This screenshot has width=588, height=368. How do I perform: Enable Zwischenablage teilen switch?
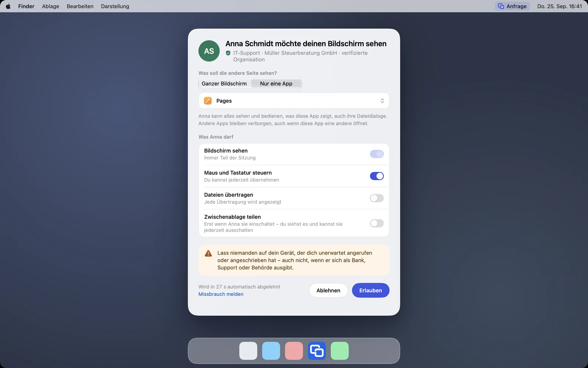(x=377, y=223)
